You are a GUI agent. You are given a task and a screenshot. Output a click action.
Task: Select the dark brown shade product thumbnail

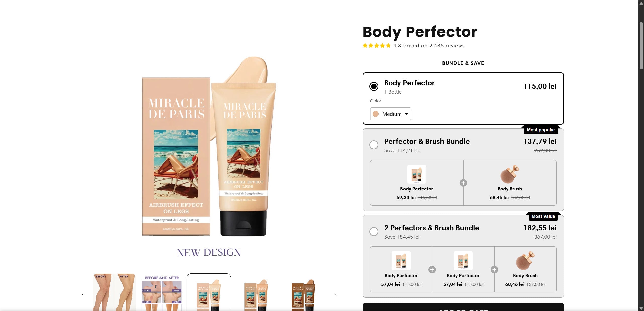(x=303, y=294)
